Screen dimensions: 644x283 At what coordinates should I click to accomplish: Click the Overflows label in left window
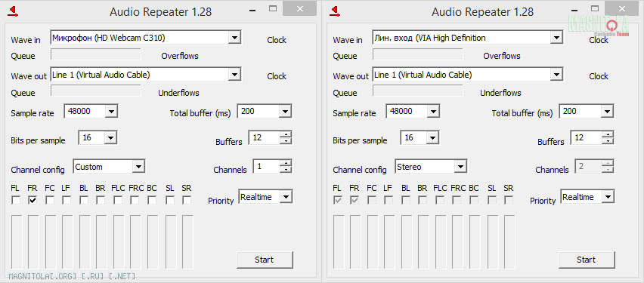click(x=180, y=56)
